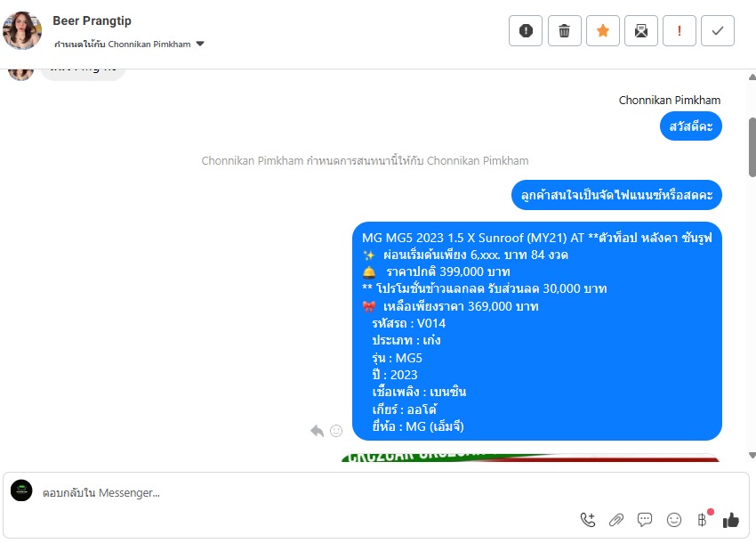The width and height of the screenshot is (756, 543).
Task: Open Beer Prangtip's profile picture
Action: coord(21,30)
